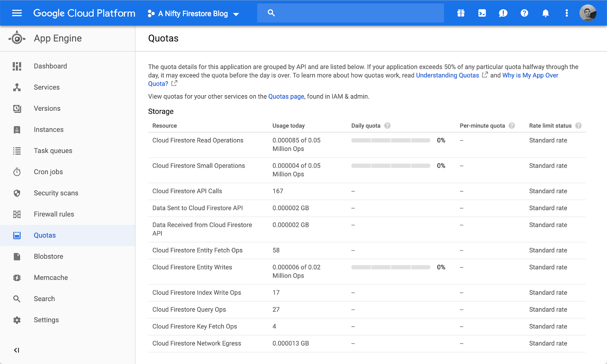Open the help question mark icon in top bar
Image resolution: width=607 pixels, height=364 pixels.
point(524,13)
